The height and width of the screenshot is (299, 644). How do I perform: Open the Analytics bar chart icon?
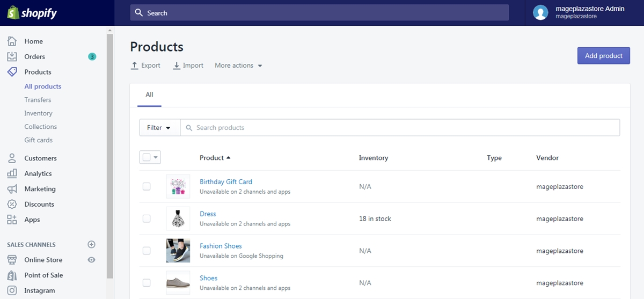click(12, 173)
